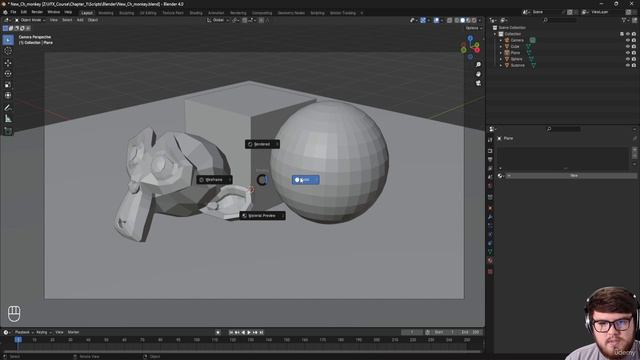Open the Render properties tab icon
The width and height of the screenshot is (640, 360).
coord(490,151)
